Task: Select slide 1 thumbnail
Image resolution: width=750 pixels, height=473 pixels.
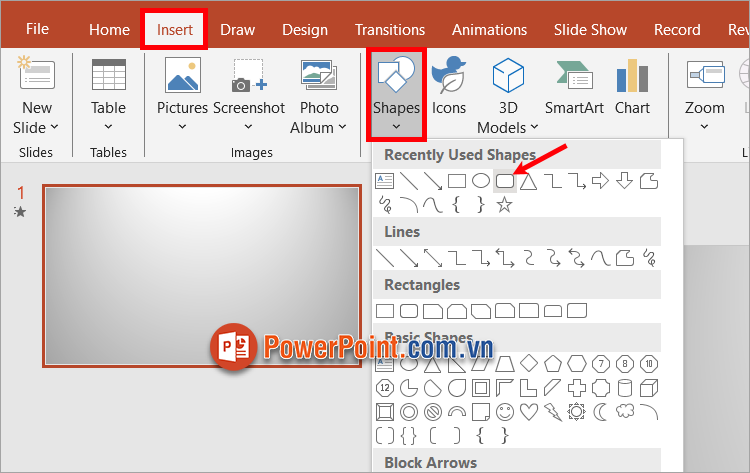Action: pos(201,275)
